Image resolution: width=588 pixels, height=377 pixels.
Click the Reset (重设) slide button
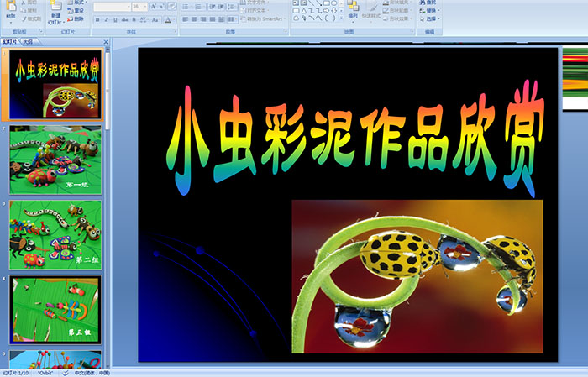[76, 10]
